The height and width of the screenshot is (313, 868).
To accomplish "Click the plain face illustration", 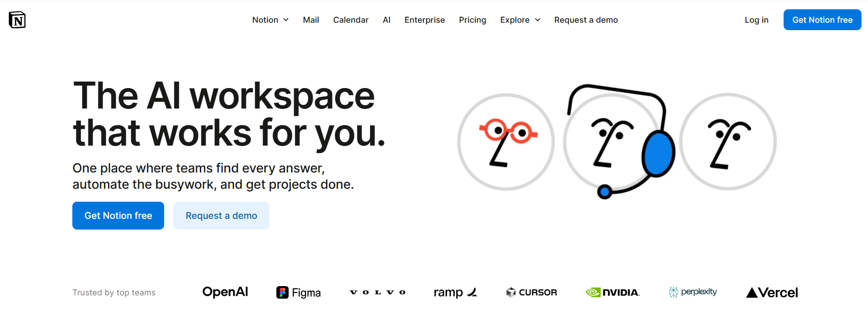I will tap(728, 142).
